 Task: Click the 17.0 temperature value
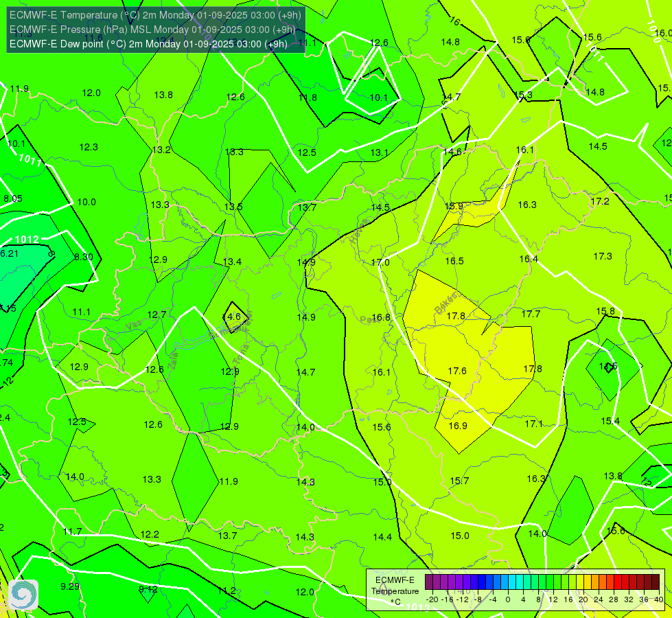click(x=380, y=262)
